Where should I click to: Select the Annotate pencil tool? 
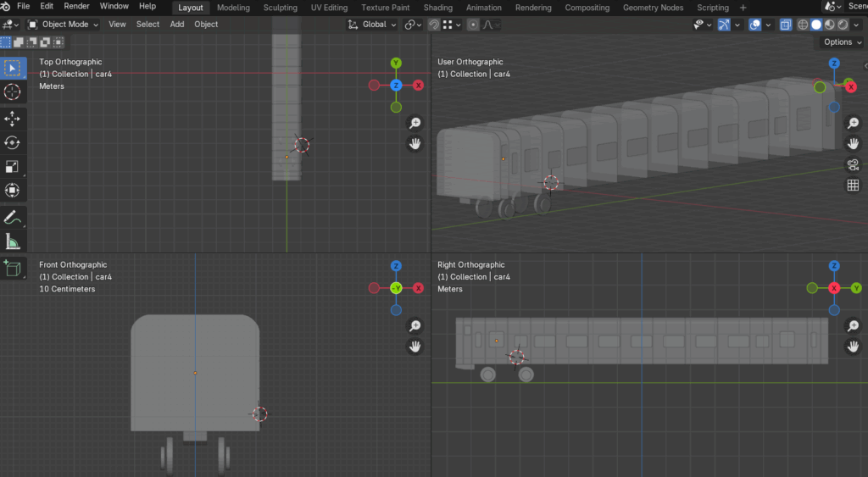(13, 218)
